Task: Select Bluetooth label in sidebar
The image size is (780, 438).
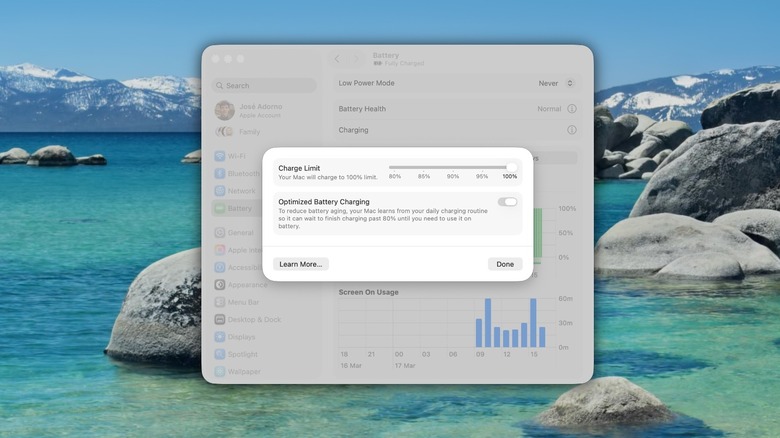Action: click(x=244, y=174)
